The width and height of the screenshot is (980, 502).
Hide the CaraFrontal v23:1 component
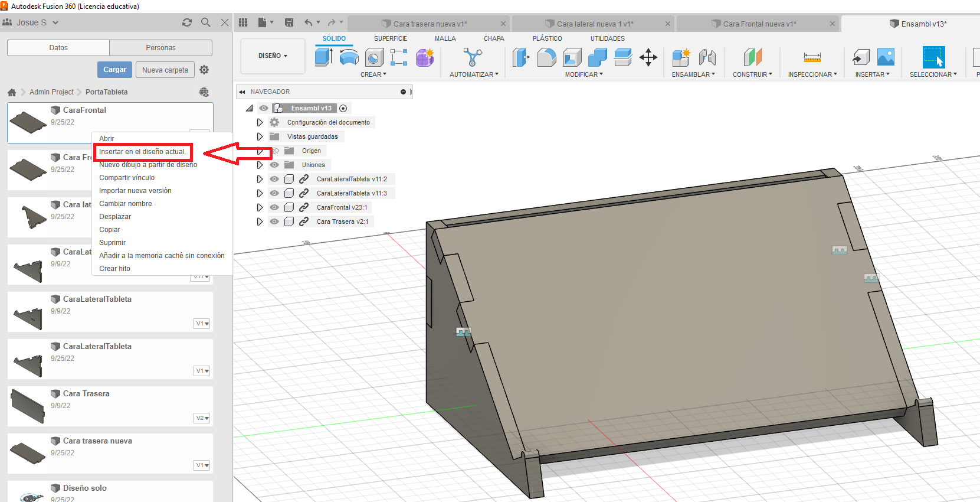pos(274,207)
